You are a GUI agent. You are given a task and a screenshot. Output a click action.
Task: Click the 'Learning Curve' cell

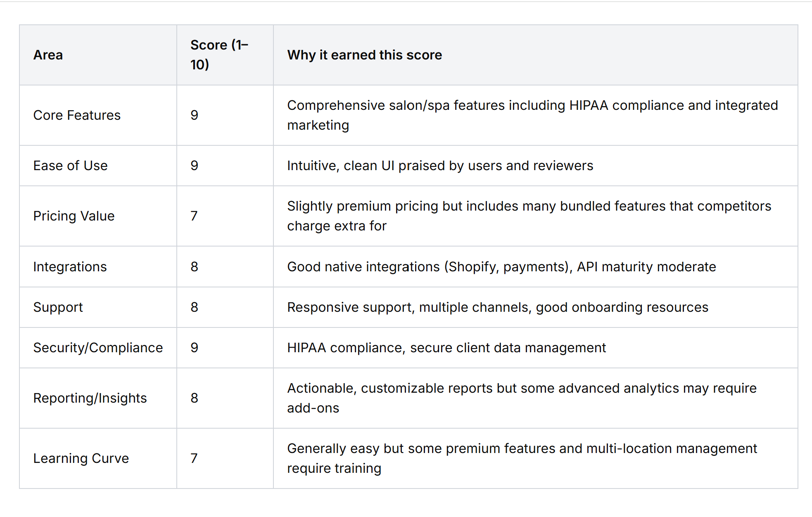tap(81, 458)
